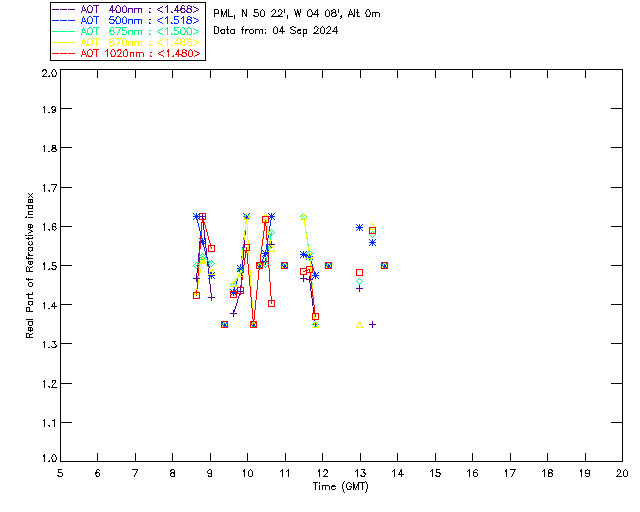Click the y-axis tick label '1.0'

49,458
